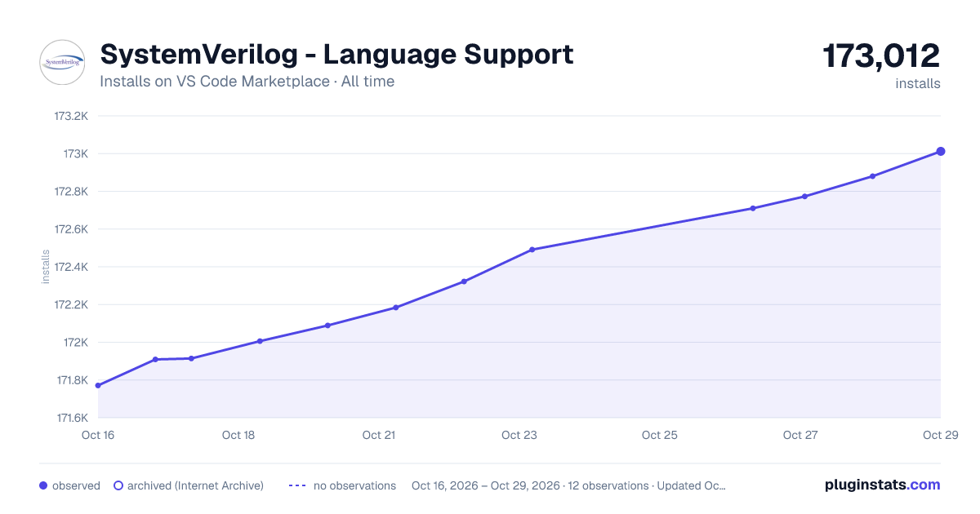Open the pluginstats.com link
Screen dimensions: 980x514
coord(882,485)
